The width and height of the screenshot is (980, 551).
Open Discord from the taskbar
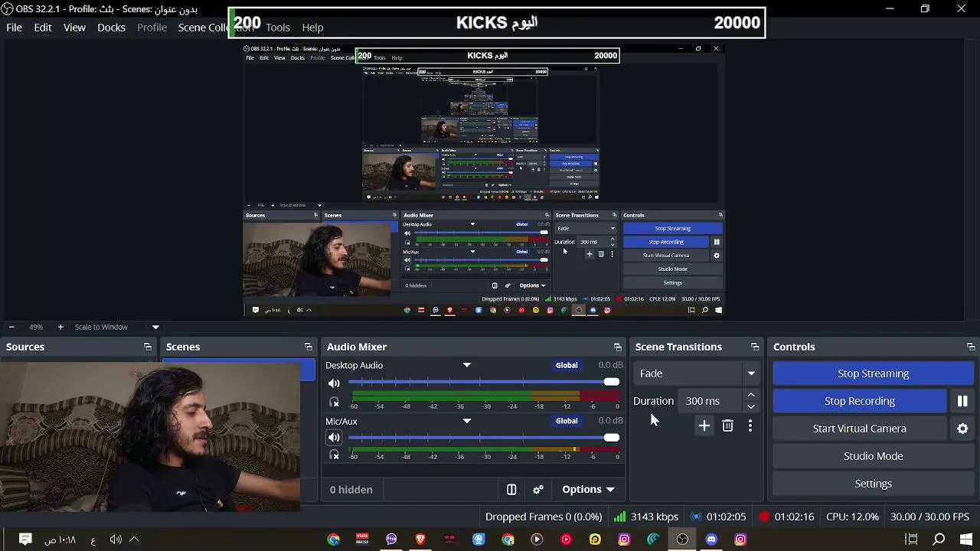(x=711, y=540)
